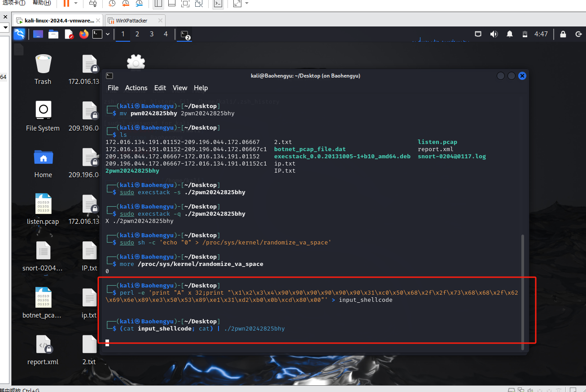Expand the VMware library search dropdown

coord(5,27)
